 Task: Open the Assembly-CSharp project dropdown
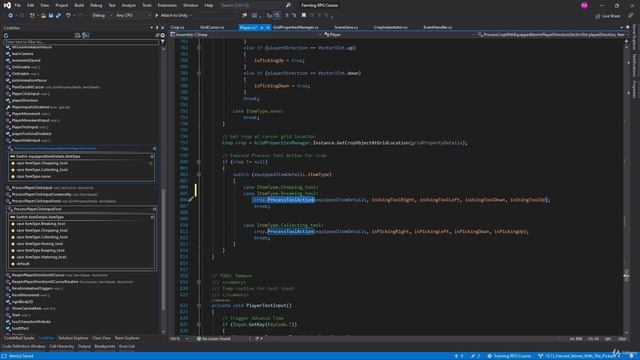coord(246,35)
